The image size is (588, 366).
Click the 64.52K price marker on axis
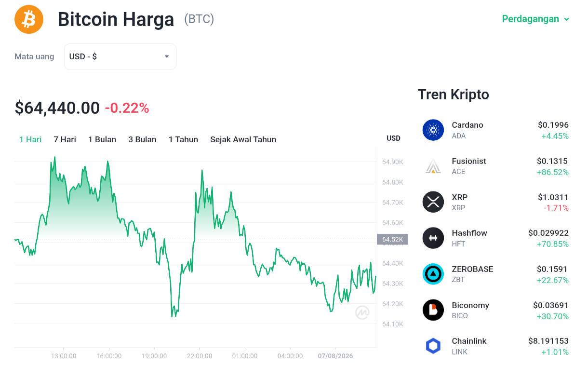click(392, 239)
